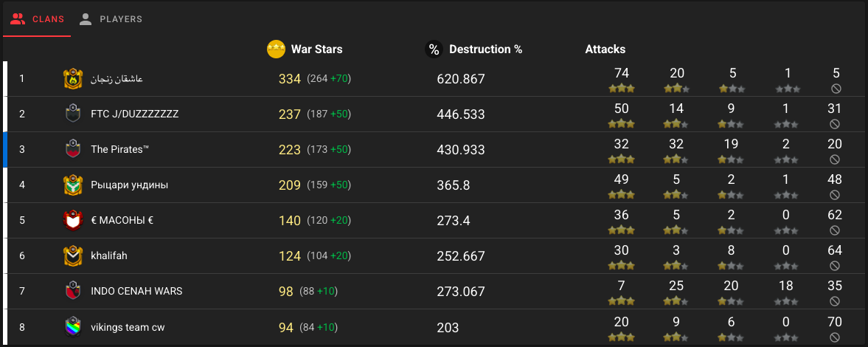Screen dimensions: 868x347
Task: Click the blue marker on row 3
Action: [x=5, y=149]
